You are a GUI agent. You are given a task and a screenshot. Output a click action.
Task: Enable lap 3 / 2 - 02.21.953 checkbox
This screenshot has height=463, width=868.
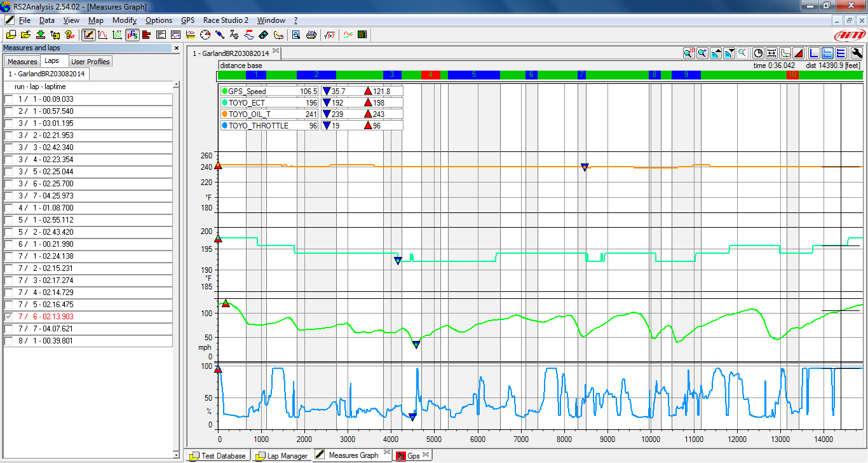pos(8,135)
